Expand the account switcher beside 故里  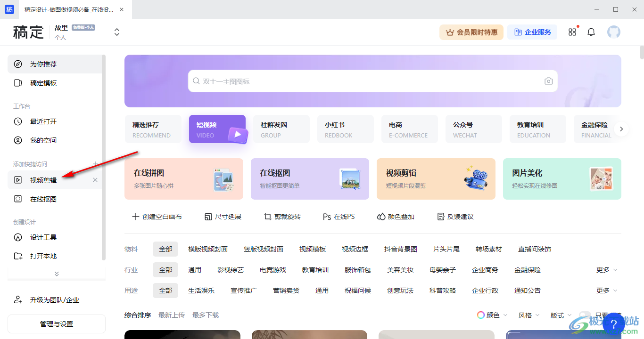tap(117, 32)
